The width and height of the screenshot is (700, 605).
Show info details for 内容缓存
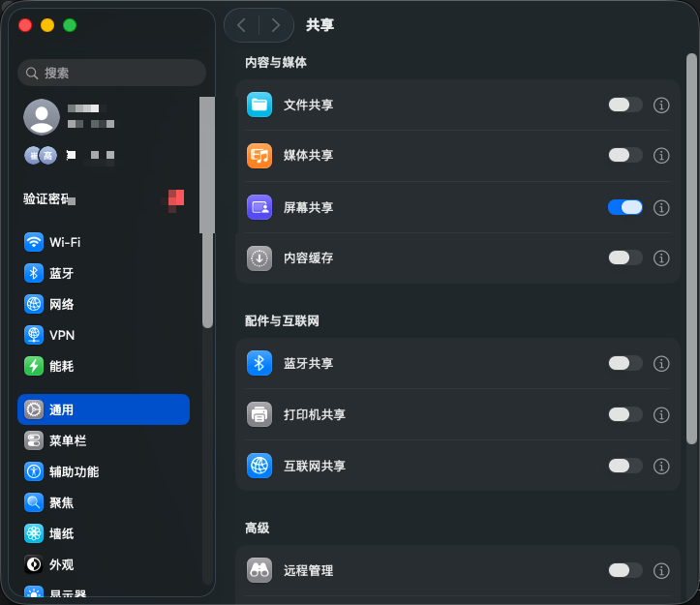tap(662, 257)
